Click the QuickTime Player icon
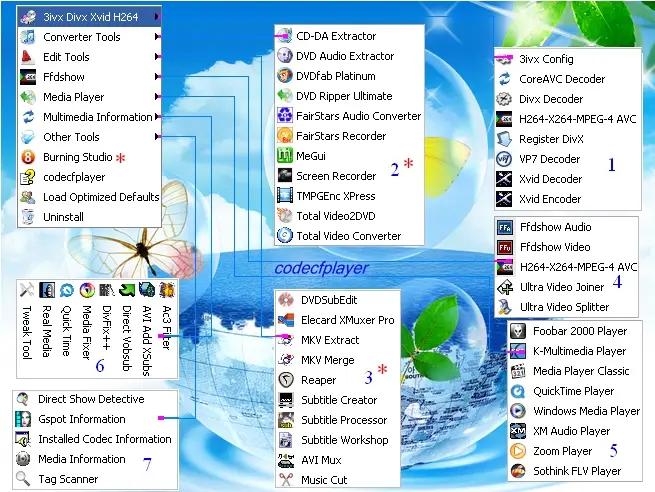This screenshot has width=655, height=492. (x=518, y=391)
